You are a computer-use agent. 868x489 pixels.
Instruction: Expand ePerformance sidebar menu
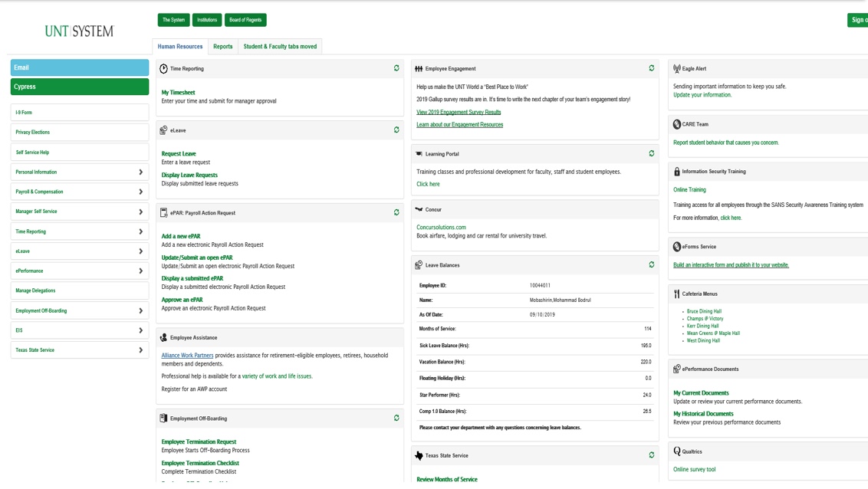point(140,271)
